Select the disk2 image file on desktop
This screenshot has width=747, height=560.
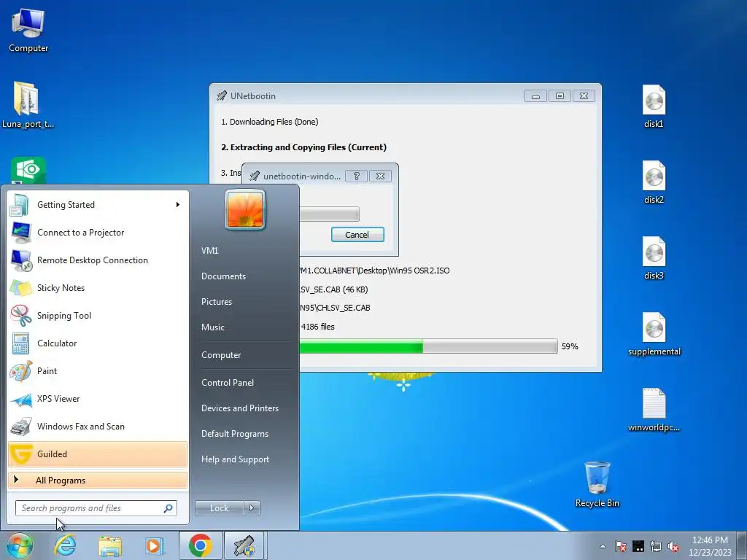[x=654, y=182]
